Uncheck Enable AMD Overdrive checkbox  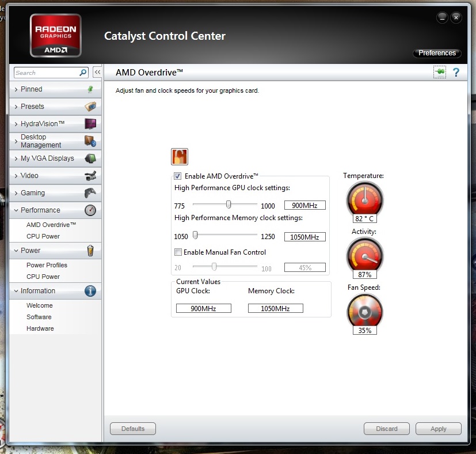(x=178, y=176)
